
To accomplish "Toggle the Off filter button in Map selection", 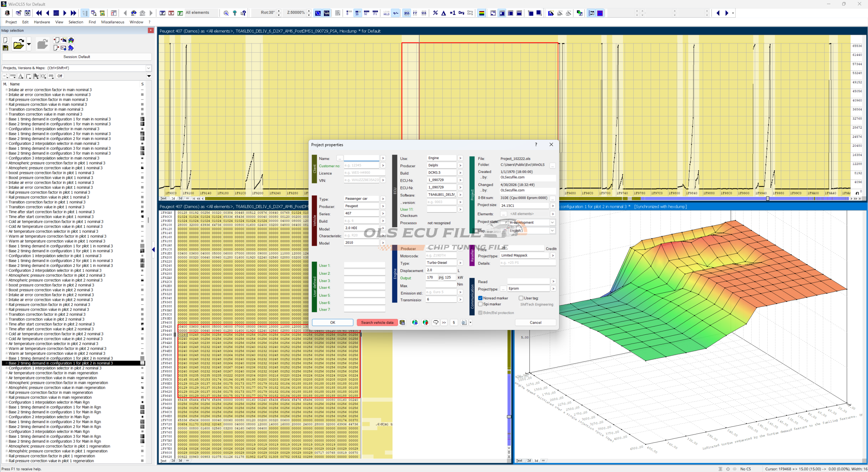I will pos(60,76).
